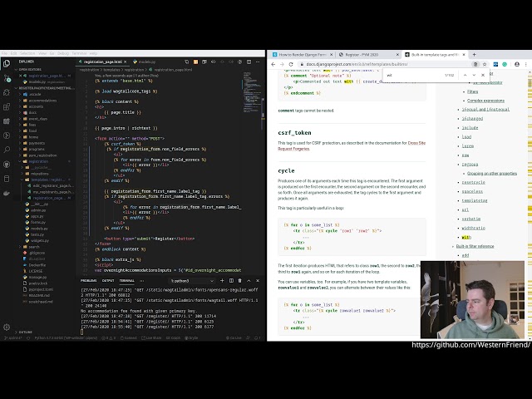Expand the fees folder
The image size is (532, 399).
(32, 125)
